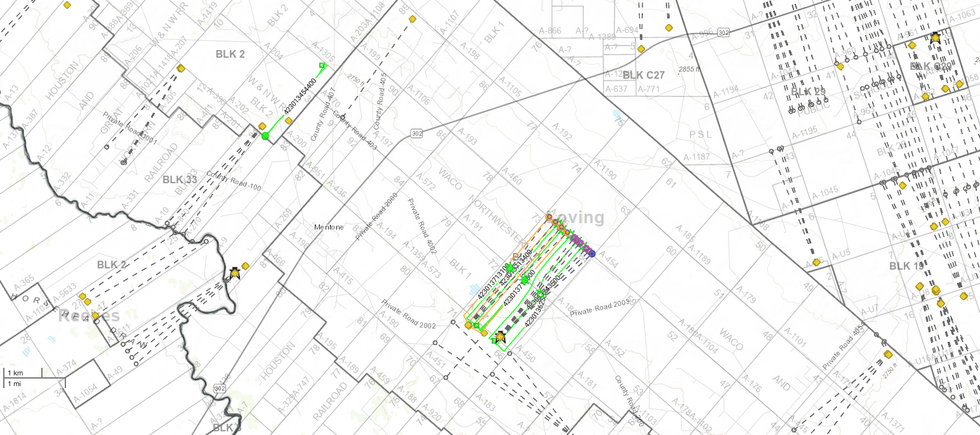980x435 pixels.
Task: Click the Reeves county label
Action: tap(89, 315)
